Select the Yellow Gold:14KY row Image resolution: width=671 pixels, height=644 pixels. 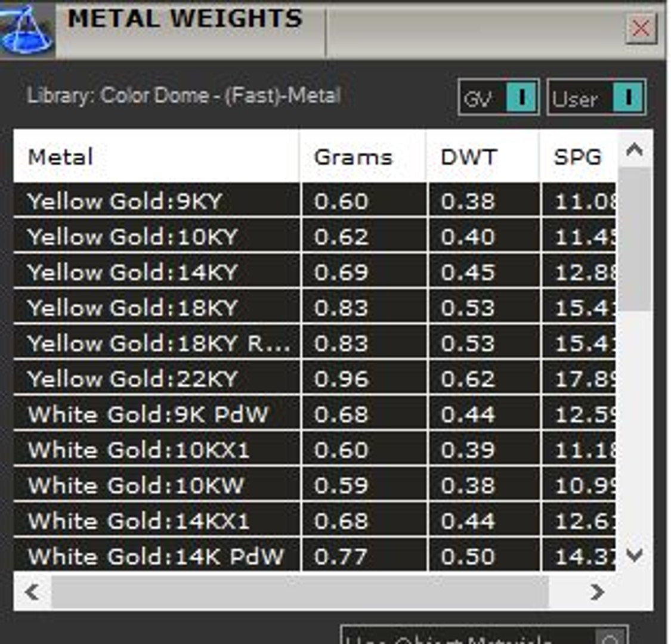[314, 271]
